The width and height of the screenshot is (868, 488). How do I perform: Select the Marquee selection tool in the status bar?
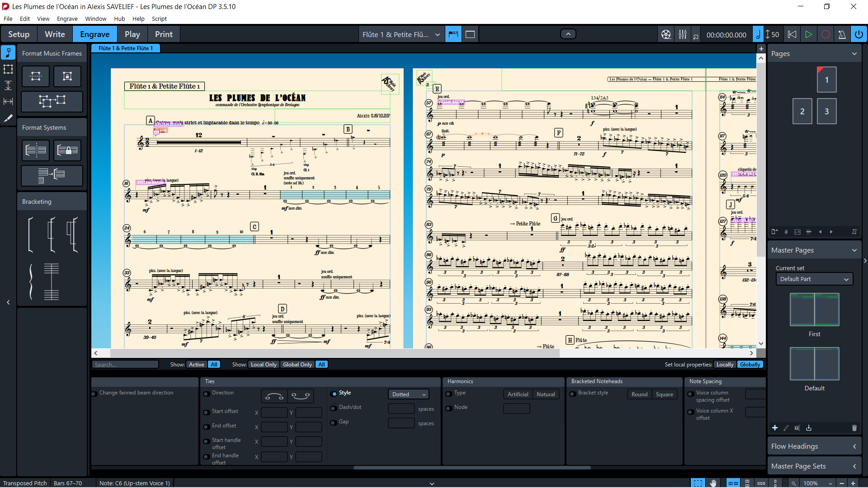698,483
